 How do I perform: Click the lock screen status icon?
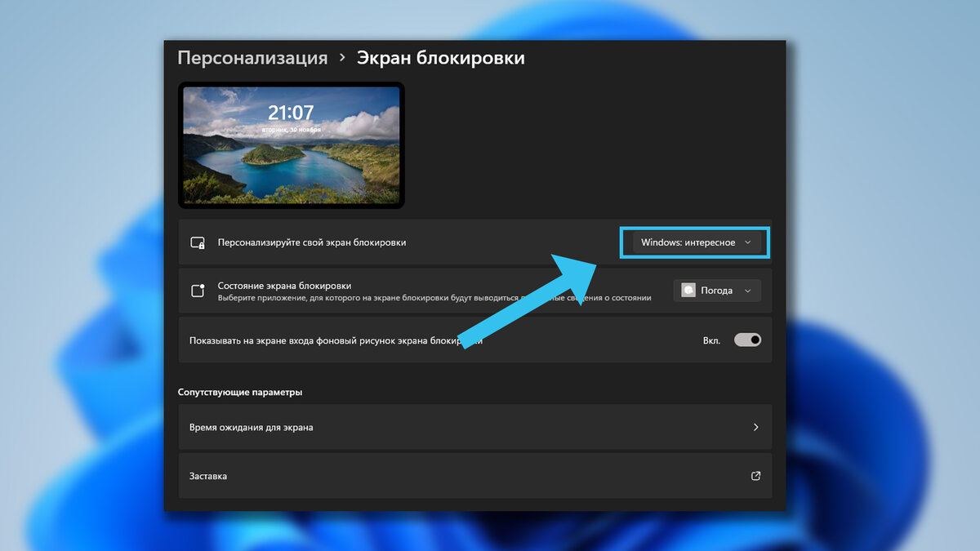point(197,291)
